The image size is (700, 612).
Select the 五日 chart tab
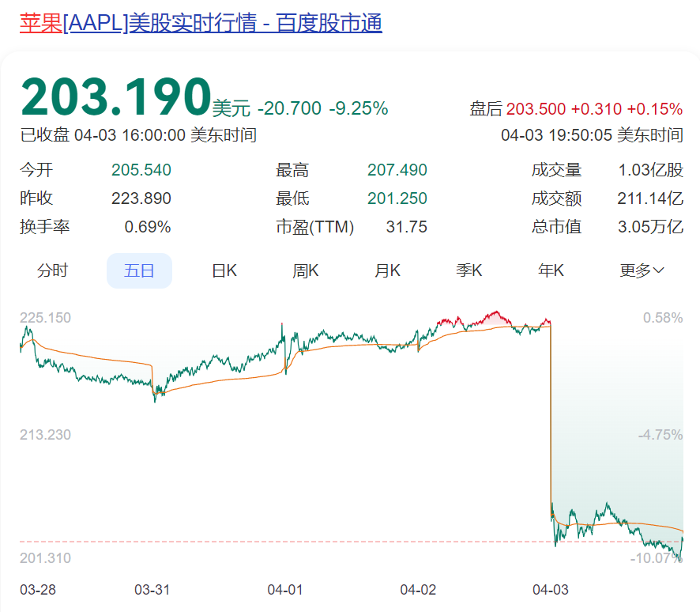pos(139,270)
